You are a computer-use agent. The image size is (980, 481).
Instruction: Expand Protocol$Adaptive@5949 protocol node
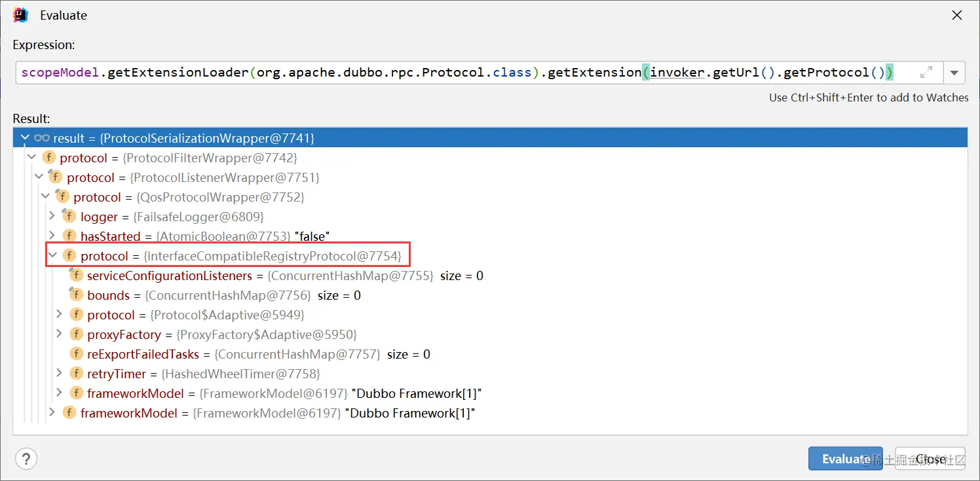[58, 315]
